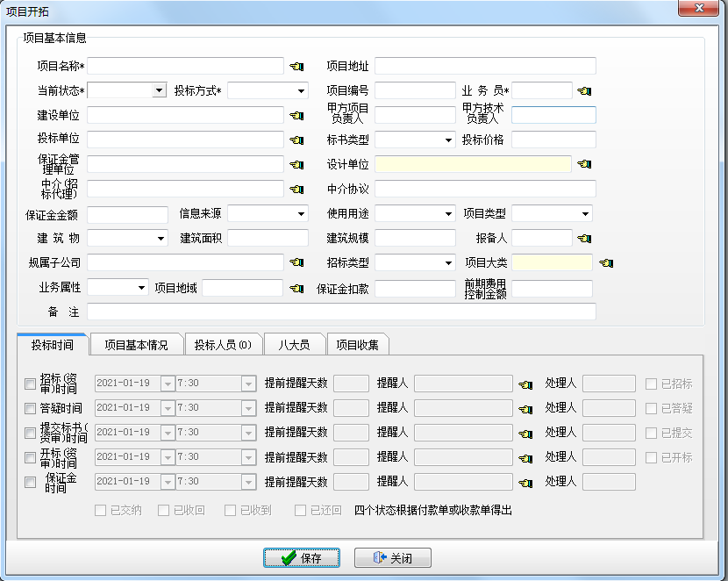This screenshot has height=581, width=728.
Task: Click the lookup icon for 投标单位
Action: pyautogui.click(x=296, y=140)
